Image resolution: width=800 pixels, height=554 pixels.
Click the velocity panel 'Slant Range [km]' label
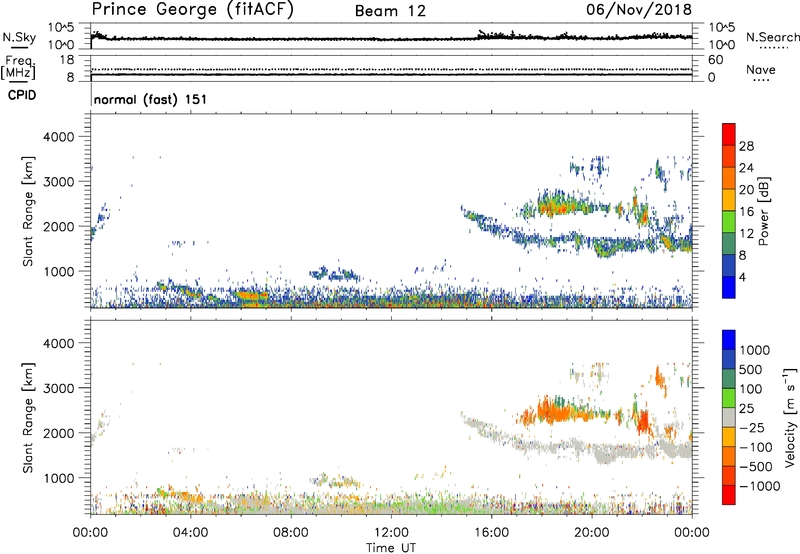[x=28, y=418]
